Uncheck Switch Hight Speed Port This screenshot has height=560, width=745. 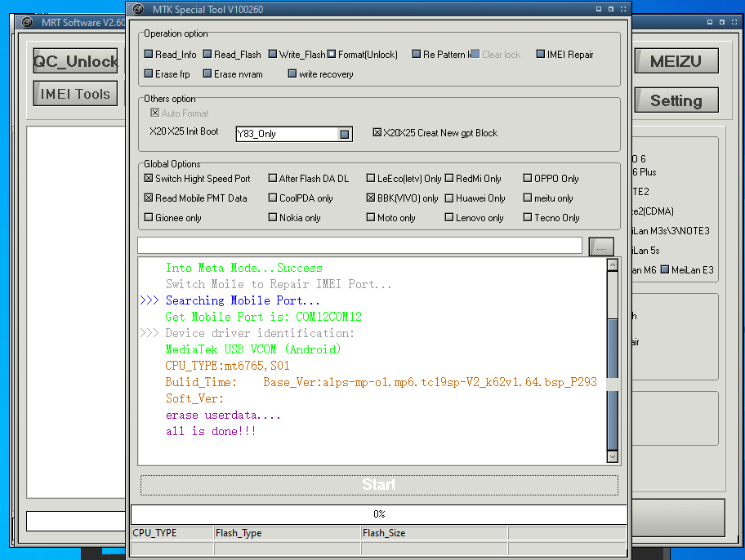pos(149,178)
